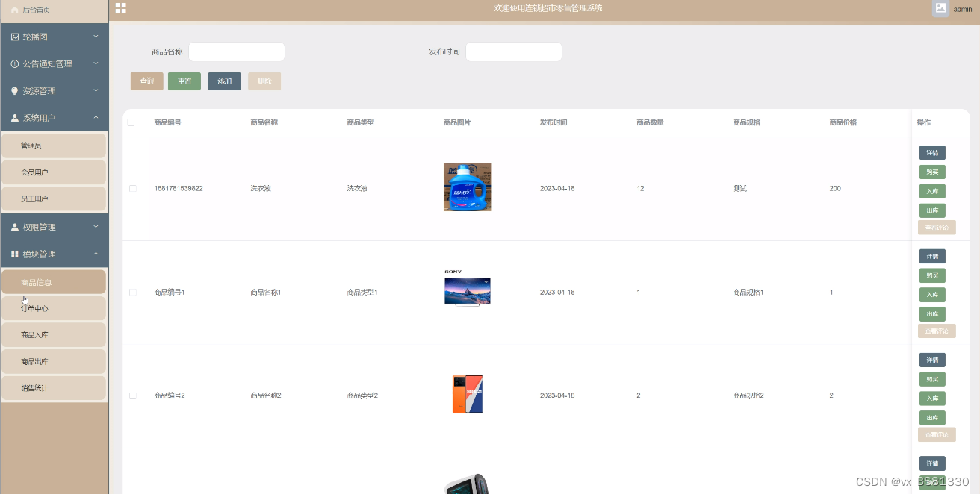The image size is (980, 494).
Task: Click the quantity value 12
Action: point(640,189)
